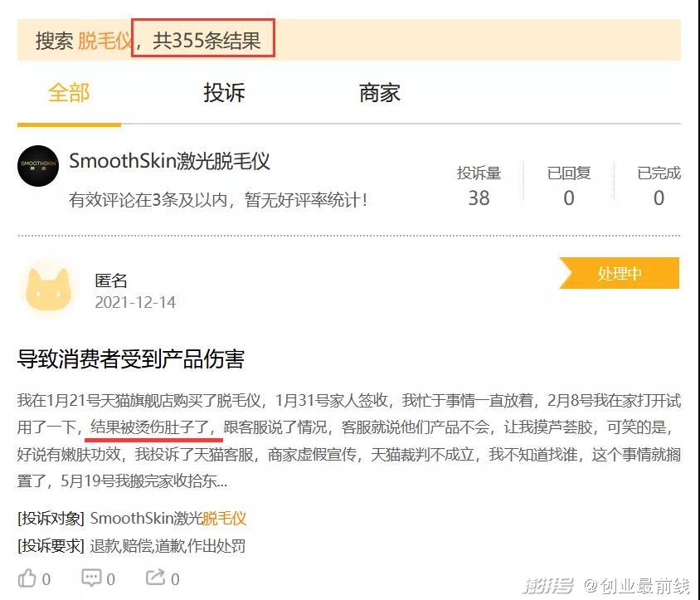700x600 pixels.
Task: Click the 已完成 count 0
Action: click(659, 198)
